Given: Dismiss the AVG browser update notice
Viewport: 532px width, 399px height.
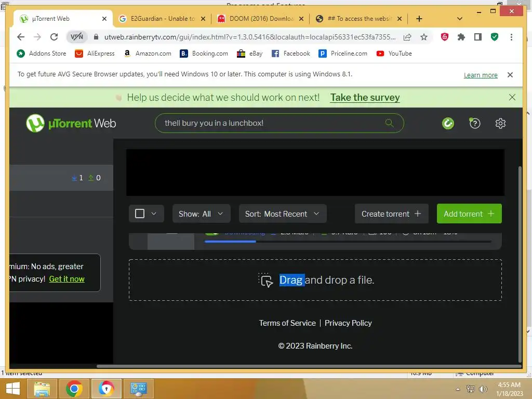Looking at the screenshot, I should (x=510, y=75).
